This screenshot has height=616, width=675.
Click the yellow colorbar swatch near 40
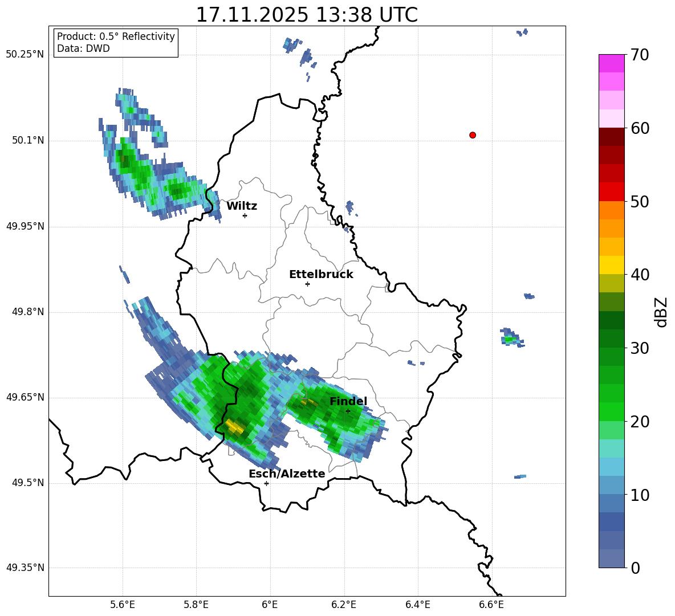pyautogui.click(x=611, y=265)
